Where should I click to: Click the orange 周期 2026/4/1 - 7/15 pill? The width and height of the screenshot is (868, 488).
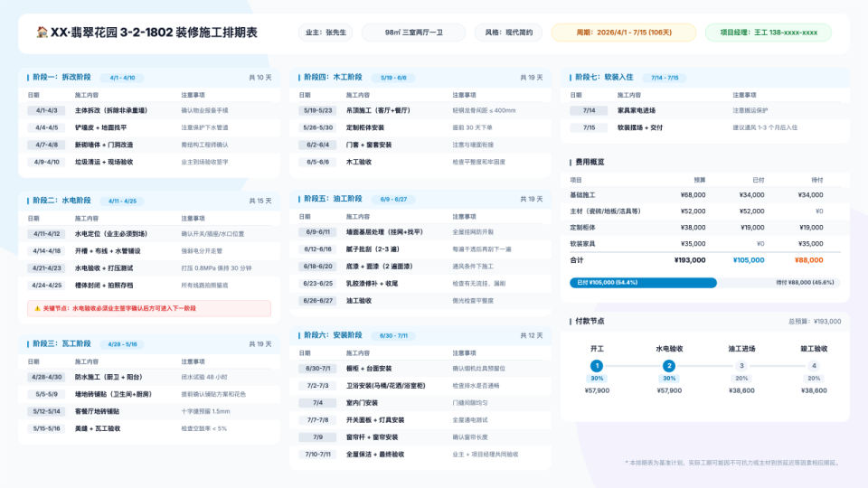click(624, 33)
